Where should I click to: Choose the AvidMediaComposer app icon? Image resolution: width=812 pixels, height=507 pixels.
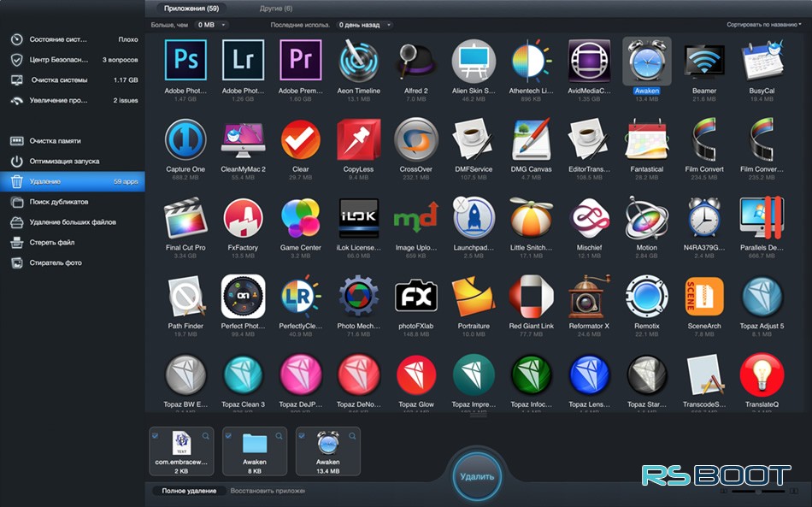pos(589,61)
